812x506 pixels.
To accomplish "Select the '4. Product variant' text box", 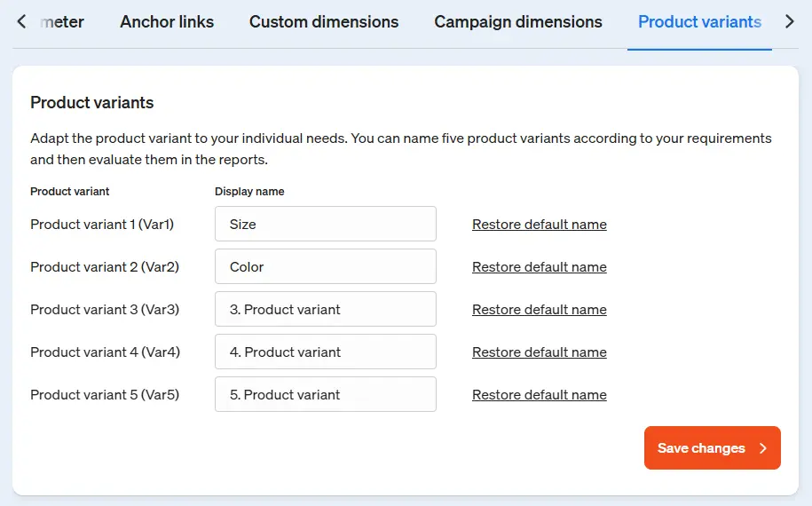I will 326,352.
